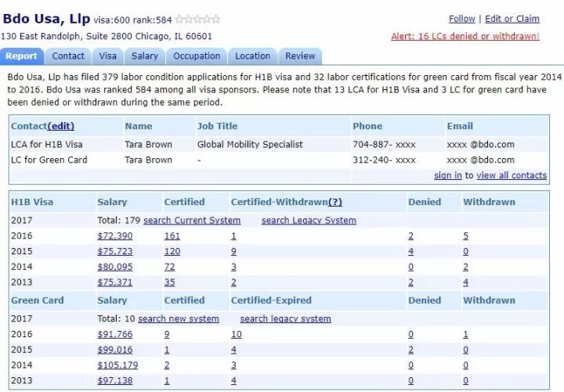Viewport: 564px width, 392px height.
Task: Select the Occupation tab
Action: pyautogui.click(x=197, y=56)
